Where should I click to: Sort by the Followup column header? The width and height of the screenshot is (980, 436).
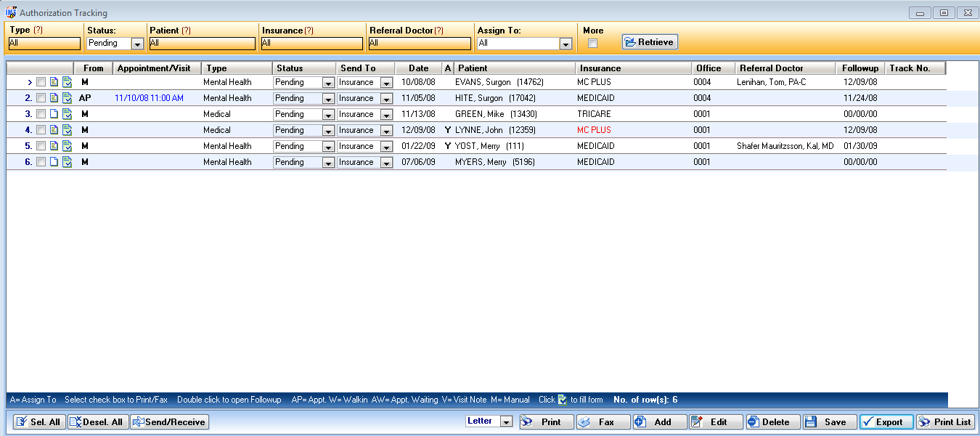(x=861, y=68)
